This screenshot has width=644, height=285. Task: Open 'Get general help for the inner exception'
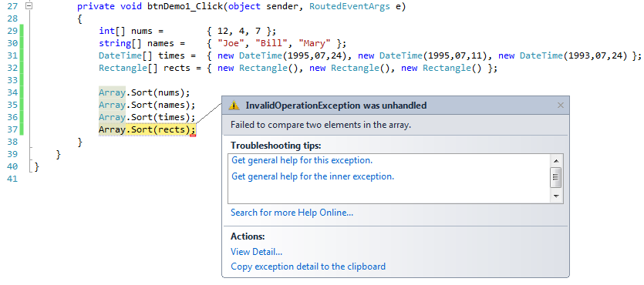click(x=312, y=176)
